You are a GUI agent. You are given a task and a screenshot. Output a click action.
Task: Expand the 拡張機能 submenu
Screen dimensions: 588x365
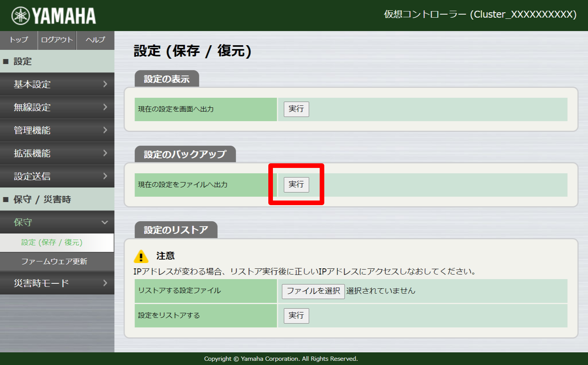pyautogui.click(x=57, y=153)
